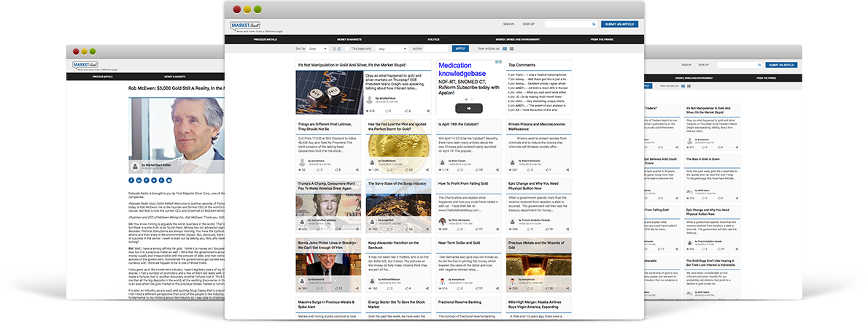Image resolution: width=868 pixels, height=325 pixels.
Task: Click Sign In link in the right window
Action: tap(686, 65)
